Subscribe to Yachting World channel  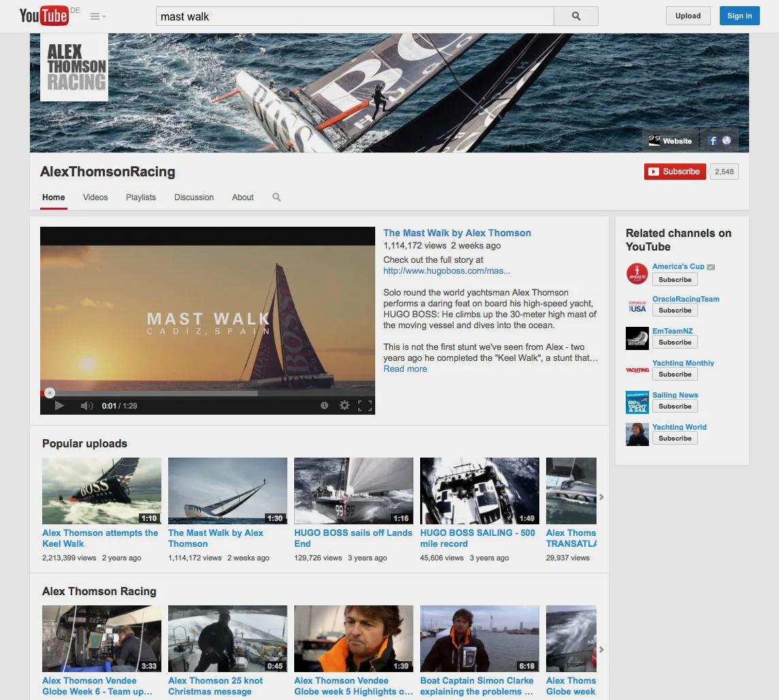coord(675,439)
